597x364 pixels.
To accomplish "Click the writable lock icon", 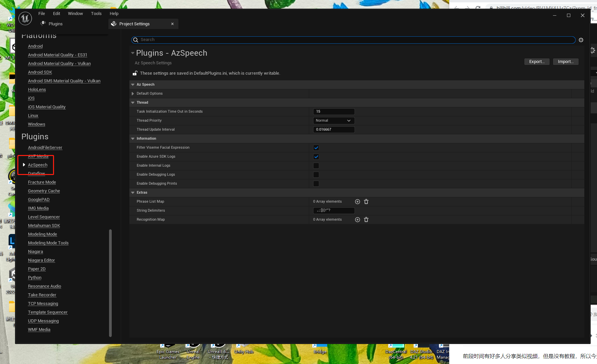I will 135,73.
